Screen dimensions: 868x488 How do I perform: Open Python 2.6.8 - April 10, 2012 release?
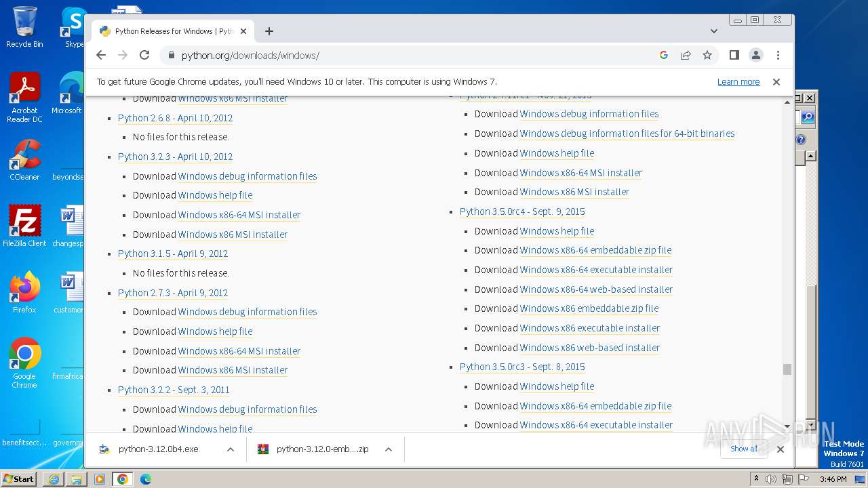coord(175,118)
